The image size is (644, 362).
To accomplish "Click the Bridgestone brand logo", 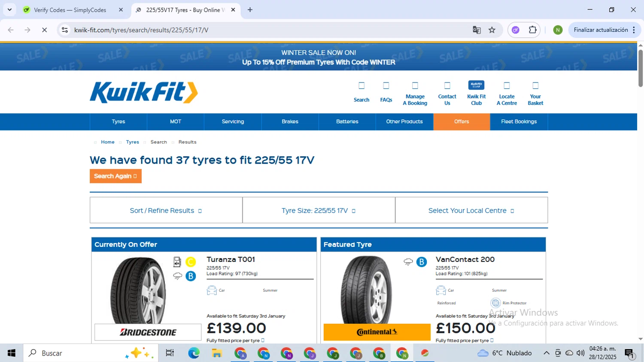I will [x=148, y=332].
